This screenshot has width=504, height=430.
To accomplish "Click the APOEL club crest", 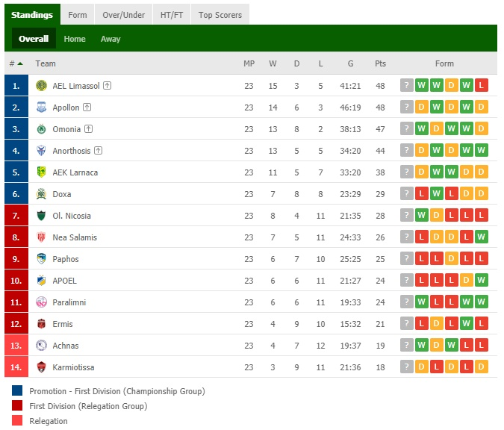I will pos(41,280).
